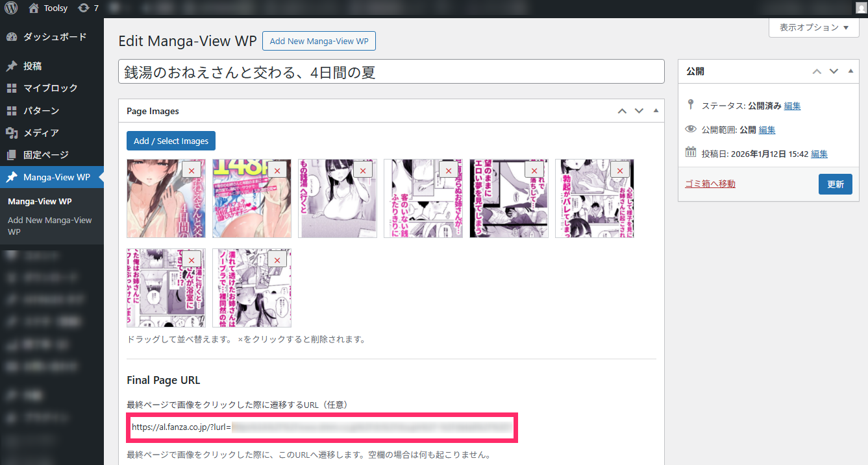Remove the first page image with ×

(192, 171)
